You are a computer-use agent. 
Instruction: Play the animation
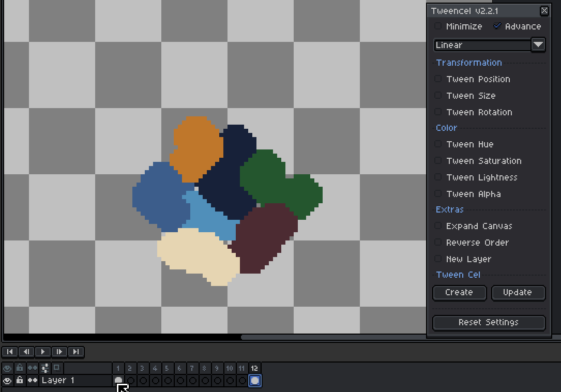pyautogui.click(x=42, y=352)
